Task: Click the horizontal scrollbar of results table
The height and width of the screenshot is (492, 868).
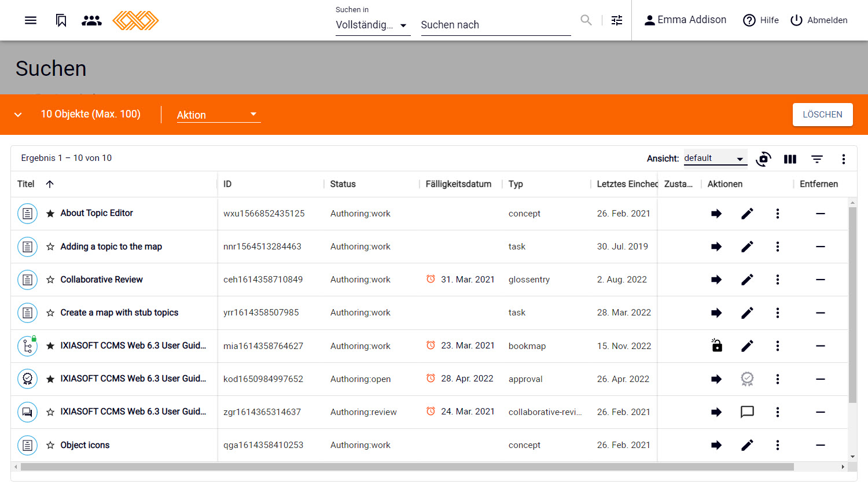Action: tap(407, 467)
